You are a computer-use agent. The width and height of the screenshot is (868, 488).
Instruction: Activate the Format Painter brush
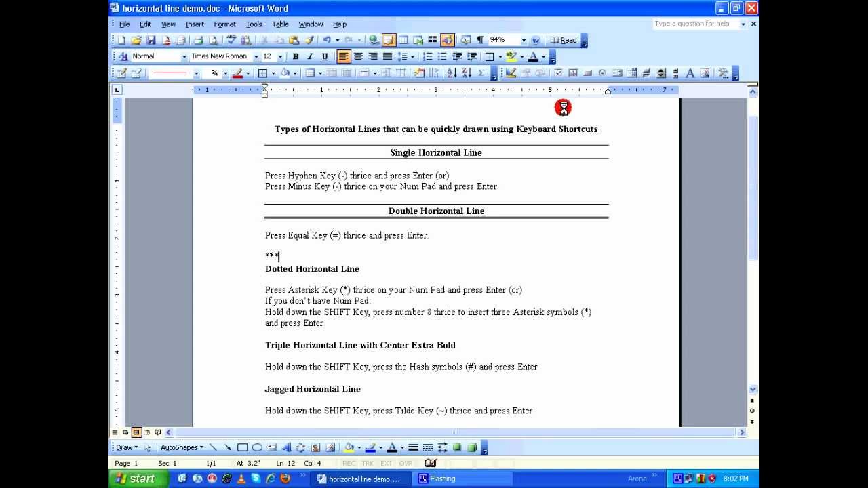[x=309, y=40]
